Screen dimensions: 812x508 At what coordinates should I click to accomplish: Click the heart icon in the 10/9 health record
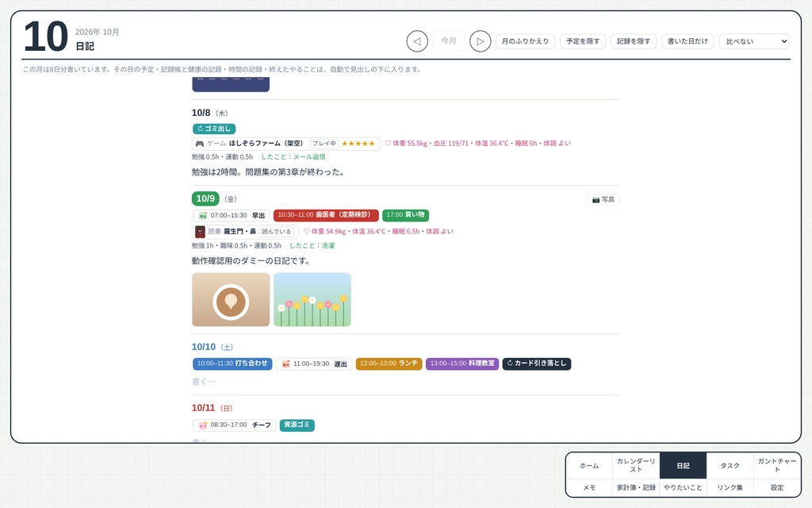point(307,232)
